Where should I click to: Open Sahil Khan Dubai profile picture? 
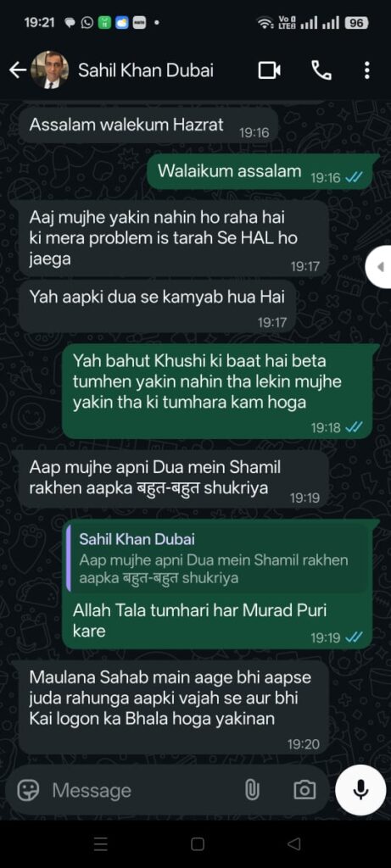(49, 70)
